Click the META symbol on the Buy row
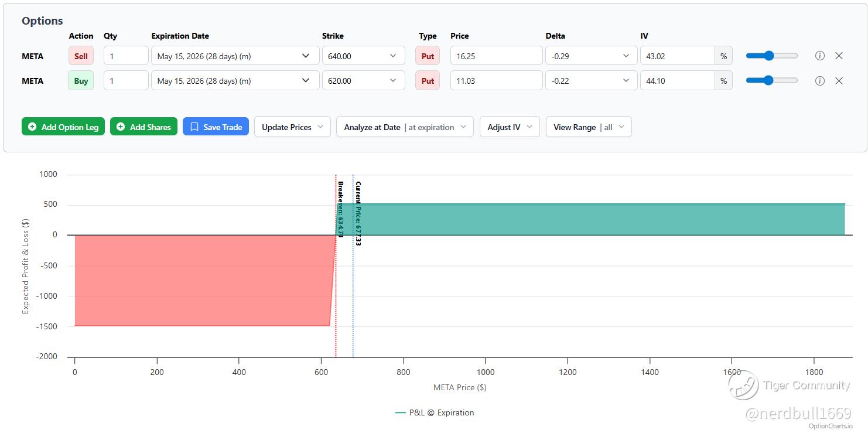Viewport: 868px width, 433px height. [x=33, y=81]
